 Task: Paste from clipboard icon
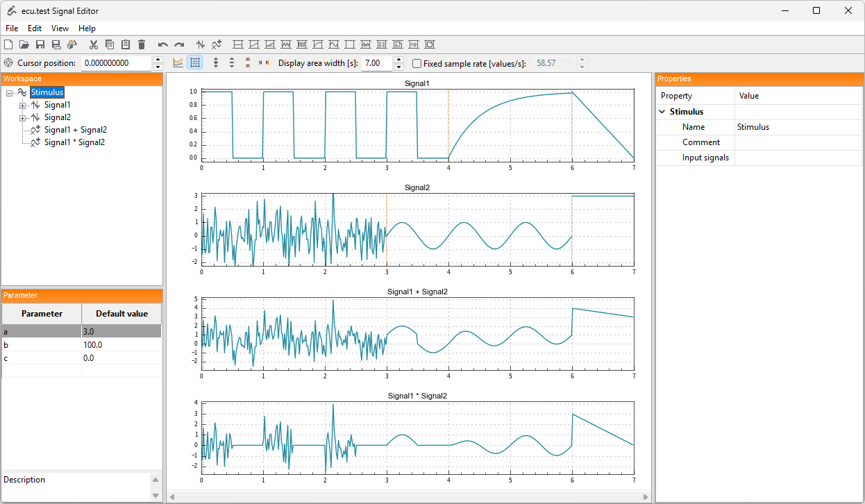pyautogui.click(x=126, y=44)
